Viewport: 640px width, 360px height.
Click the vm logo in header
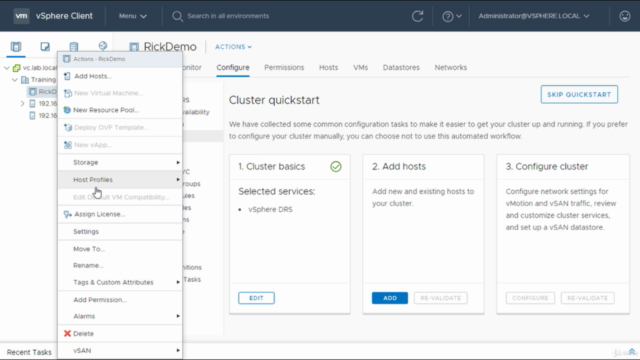click(21, 16)
